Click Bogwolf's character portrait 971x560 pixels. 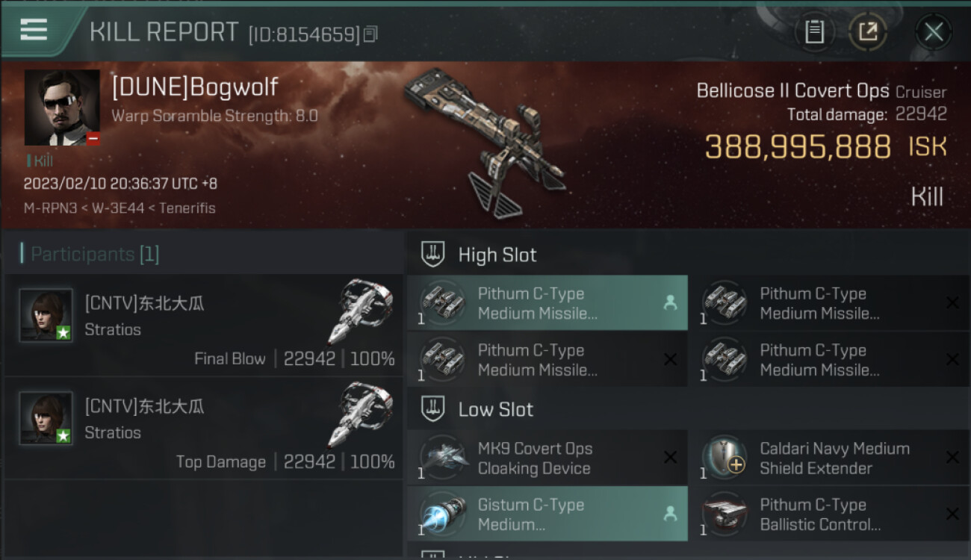(62, 108)
